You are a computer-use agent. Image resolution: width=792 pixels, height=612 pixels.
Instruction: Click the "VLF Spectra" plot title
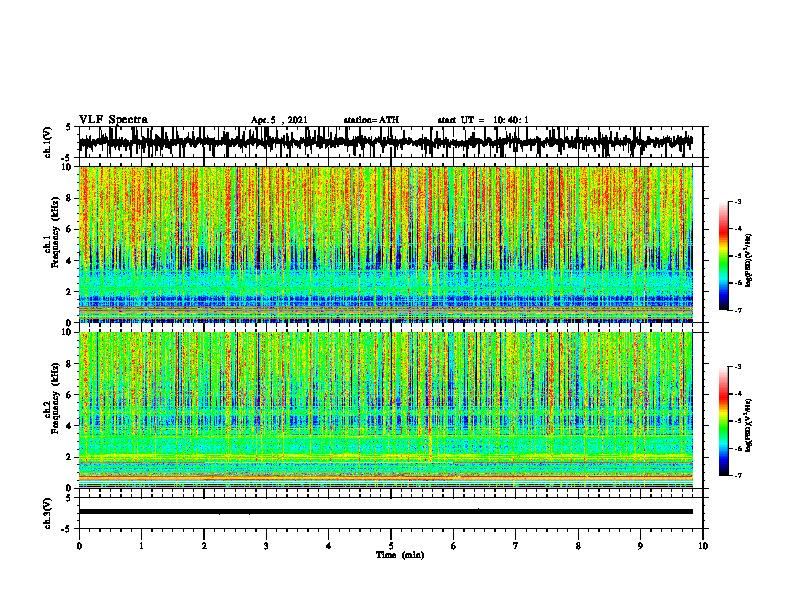point(113,120)
